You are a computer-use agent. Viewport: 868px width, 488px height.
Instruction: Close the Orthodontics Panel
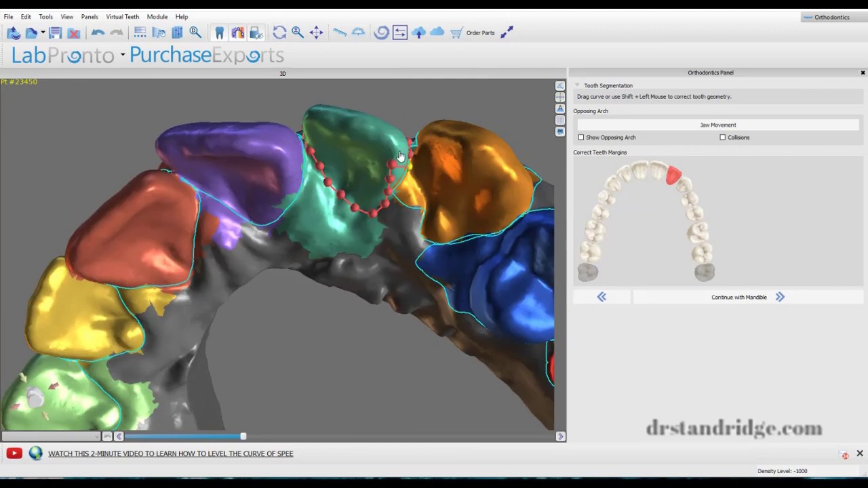[x=863, y=73]
